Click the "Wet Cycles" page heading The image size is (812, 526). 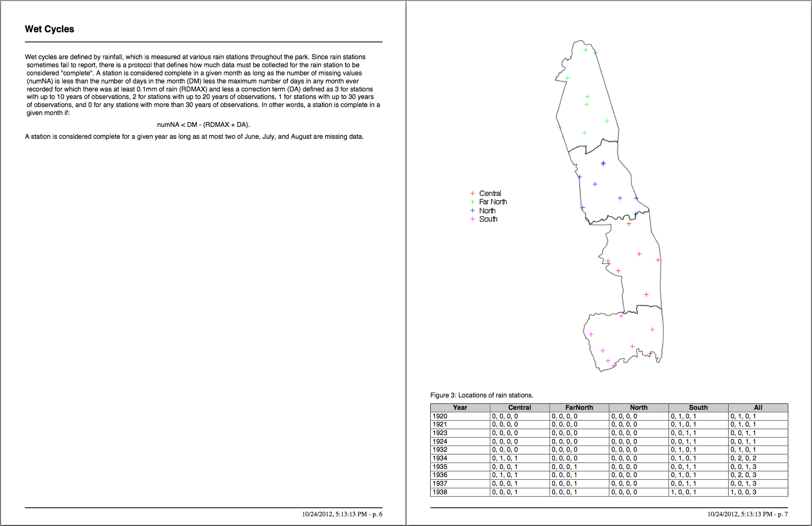tap(49, 29)
